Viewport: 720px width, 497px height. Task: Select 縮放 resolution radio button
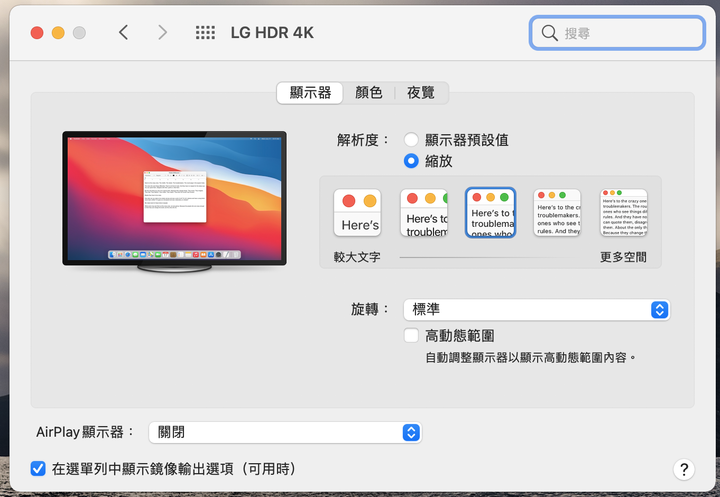click(x=411, y=161)
